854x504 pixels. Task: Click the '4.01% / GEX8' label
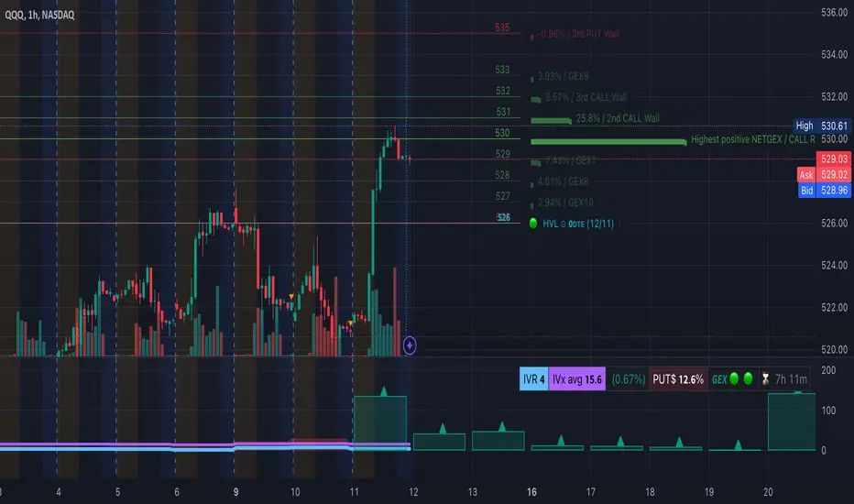coord(564,181)
